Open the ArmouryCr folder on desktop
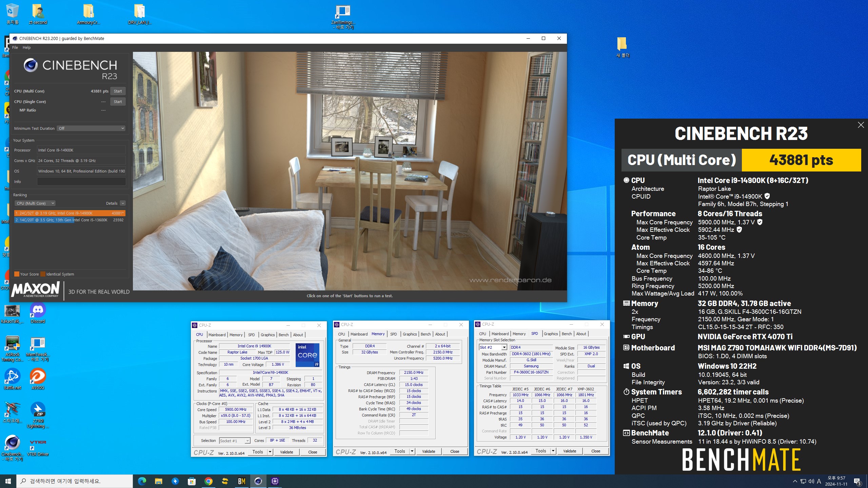This screenshot has height=488, width=868. pos(88,14)
